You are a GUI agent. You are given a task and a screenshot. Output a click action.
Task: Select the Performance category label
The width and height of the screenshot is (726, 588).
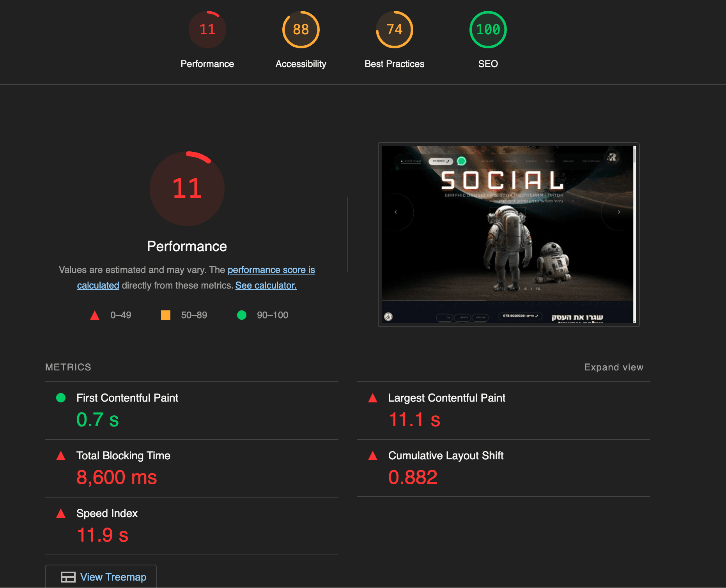207,64
